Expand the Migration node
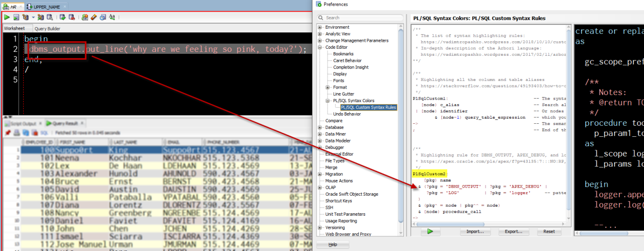The width and height of the screenshot is (644, 251). (320, 174)
